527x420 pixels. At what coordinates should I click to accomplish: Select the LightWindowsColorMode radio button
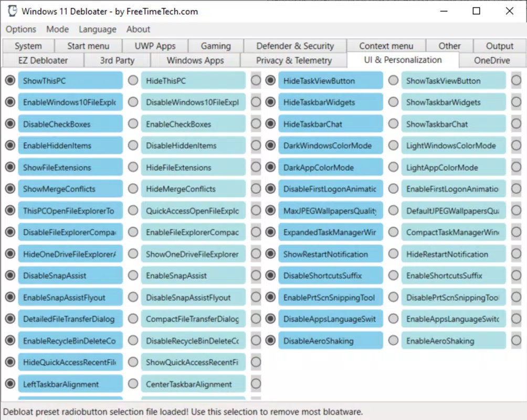tap(393, 145)
